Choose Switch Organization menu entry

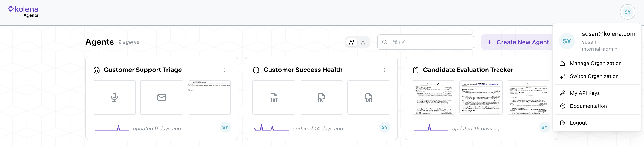tap(594, 76)
